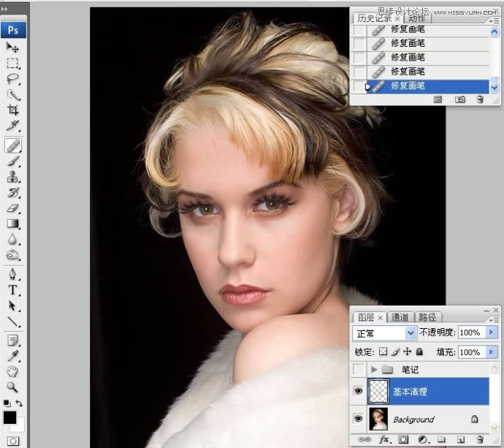
Task: Hide the Background layer eye icon
Action: click(x=358, y=419)
